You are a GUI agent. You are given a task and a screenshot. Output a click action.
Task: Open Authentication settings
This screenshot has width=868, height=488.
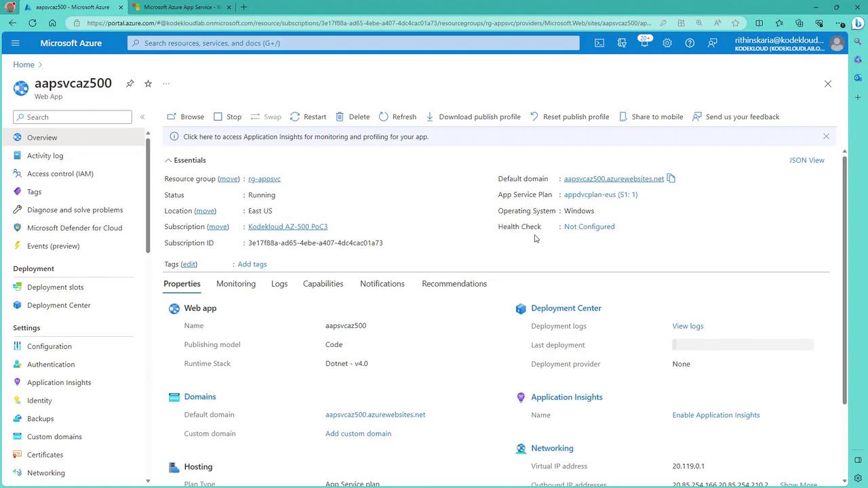click(73, 364)
